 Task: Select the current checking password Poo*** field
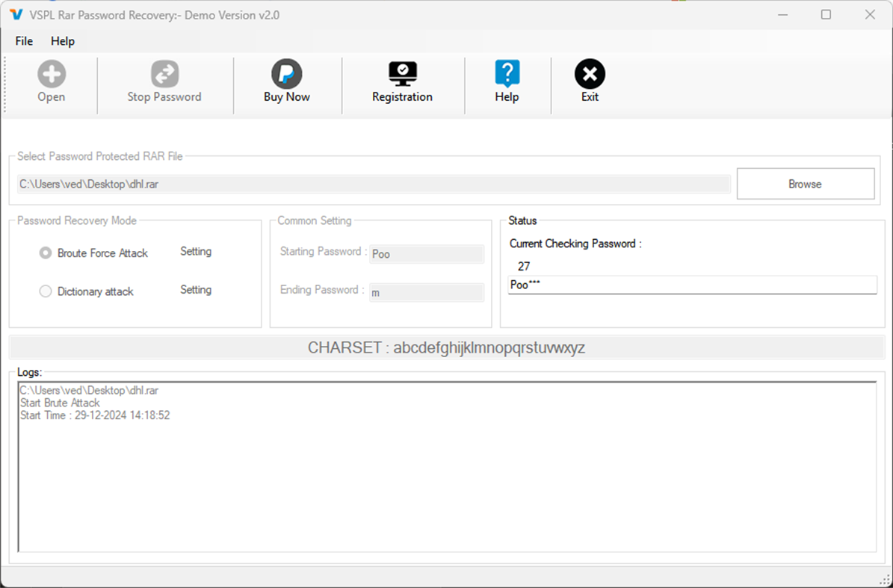(692, 285)
